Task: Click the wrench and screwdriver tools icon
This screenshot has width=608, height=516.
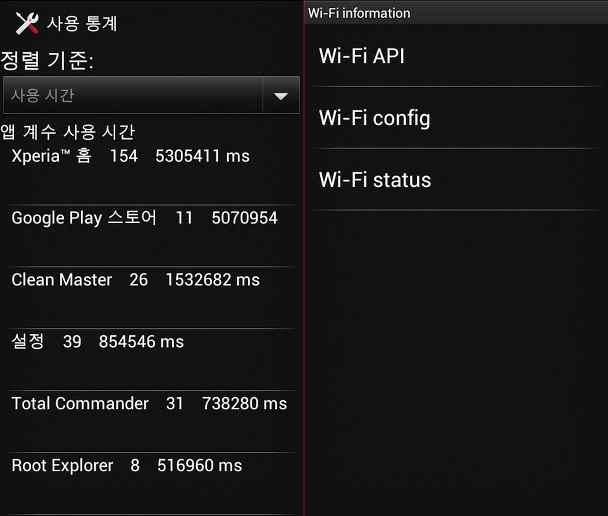Action: (x=27, y=23)
